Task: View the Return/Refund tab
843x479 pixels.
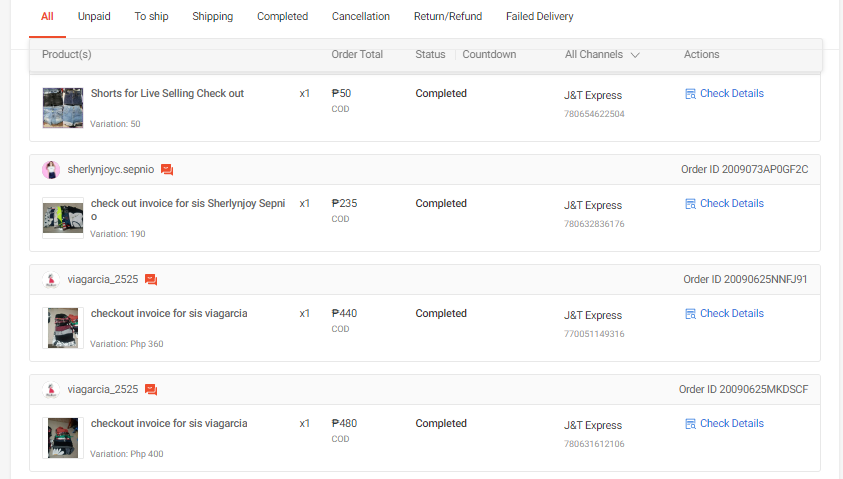Action: pos(447,17)
